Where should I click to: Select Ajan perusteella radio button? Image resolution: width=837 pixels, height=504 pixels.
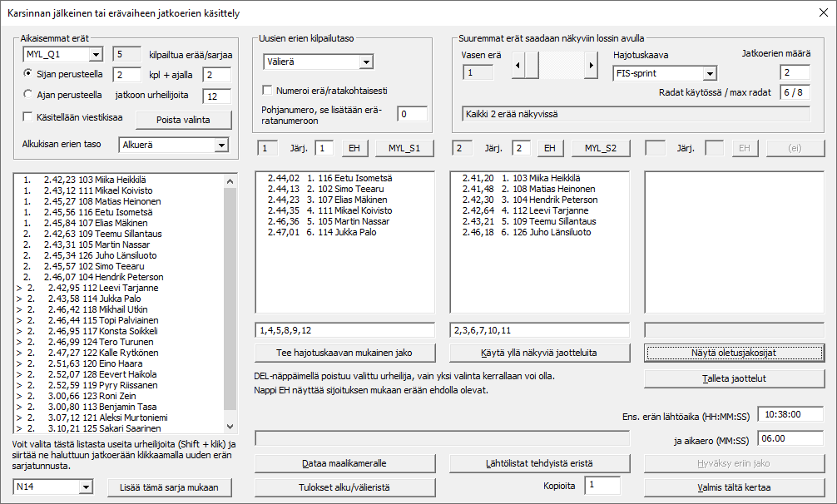click(28, 95)
